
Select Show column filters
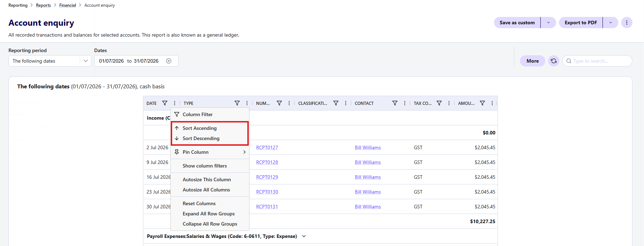click(x=210, y=166)
